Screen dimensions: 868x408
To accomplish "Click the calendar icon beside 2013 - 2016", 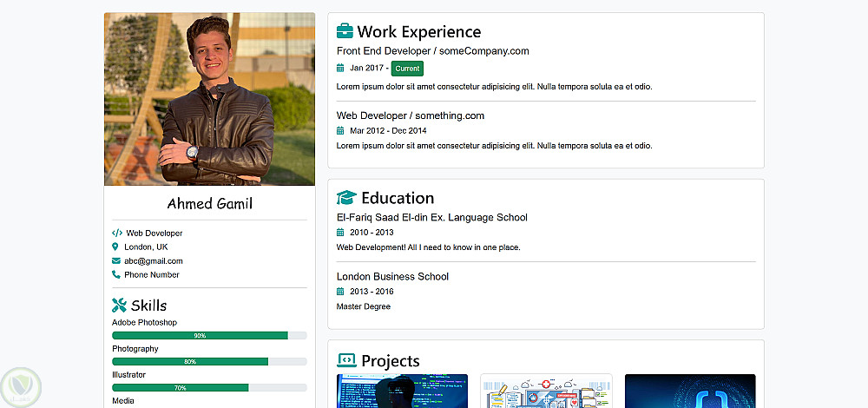I will click(x=340, y=292).
